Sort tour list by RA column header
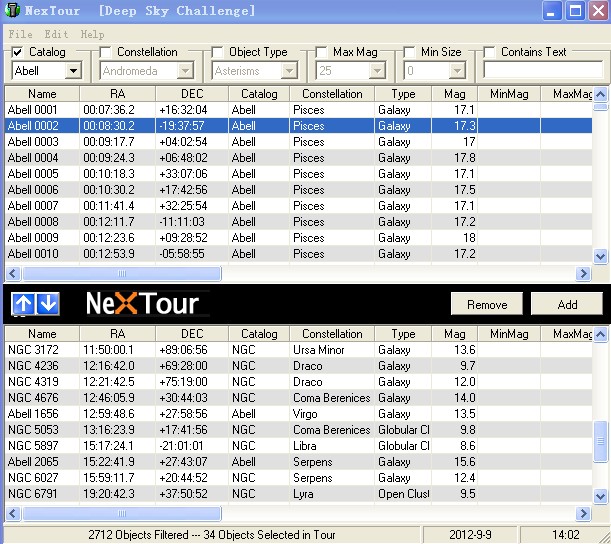This screenshot has width=611, height=544. [117, 334]
